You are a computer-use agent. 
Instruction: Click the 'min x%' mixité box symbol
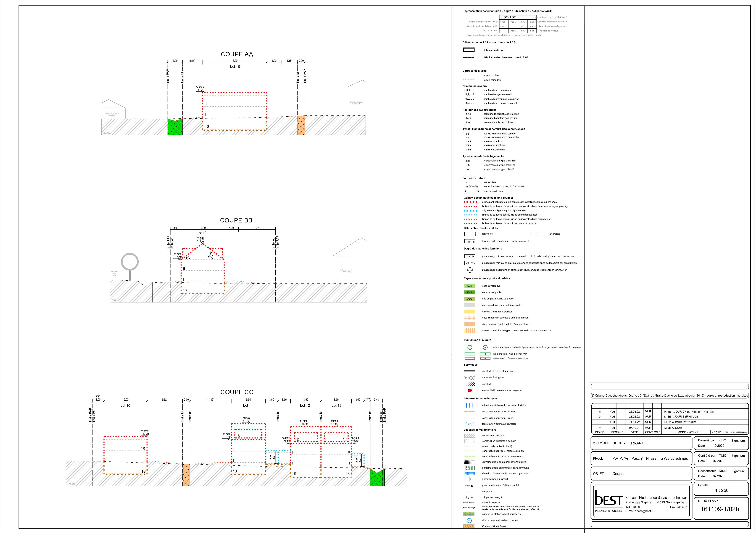pos(470,256)
